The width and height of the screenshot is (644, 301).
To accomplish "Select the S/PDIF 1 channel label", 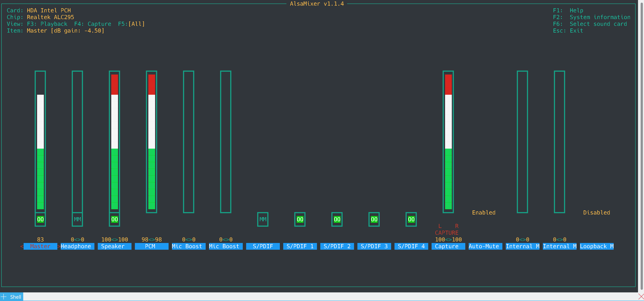I will click(300, 246).
